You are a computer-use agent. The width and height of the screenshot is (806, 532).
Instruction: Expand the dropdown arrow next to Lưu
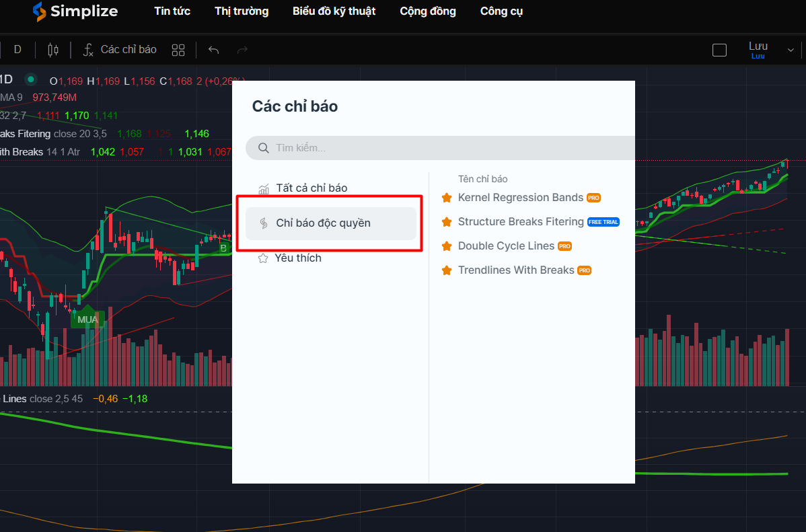point(791,50)
